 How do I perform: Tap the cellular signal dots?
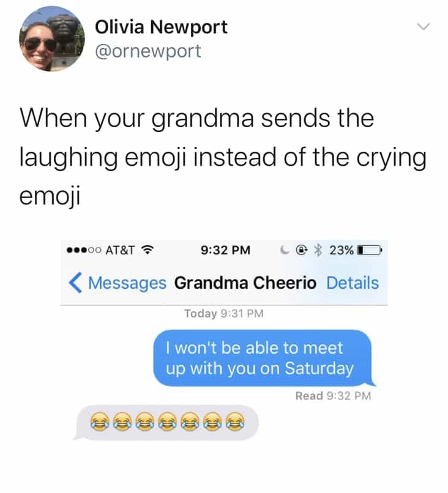(x=84, y=250)
